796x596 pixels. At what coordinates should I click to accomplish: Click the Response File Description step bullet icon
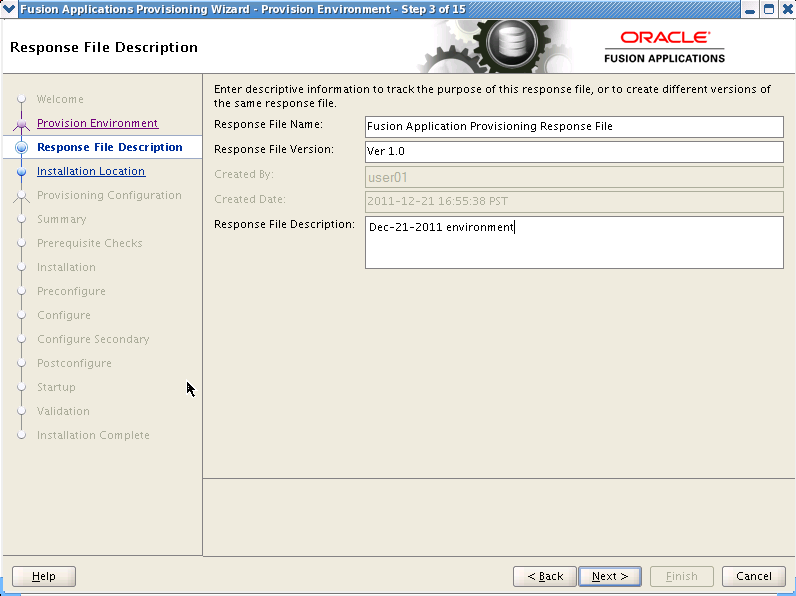[21, 147]
